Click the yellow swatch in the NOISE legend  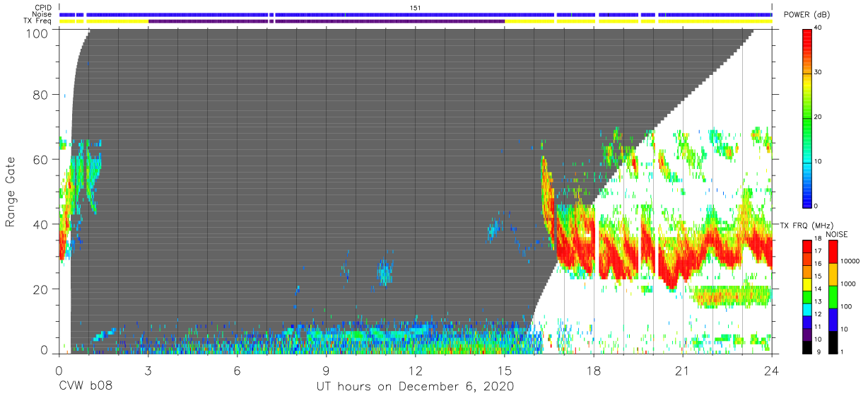832,274
